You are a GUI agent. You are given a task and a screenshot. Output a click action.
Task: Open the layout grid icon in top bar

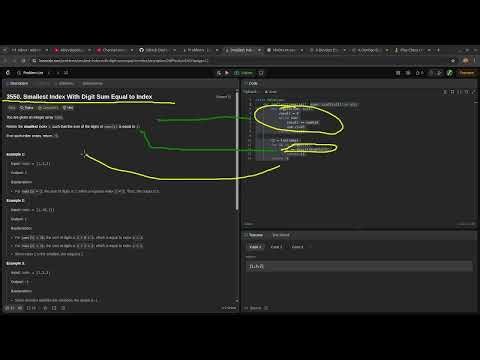(x=398, y=73)
